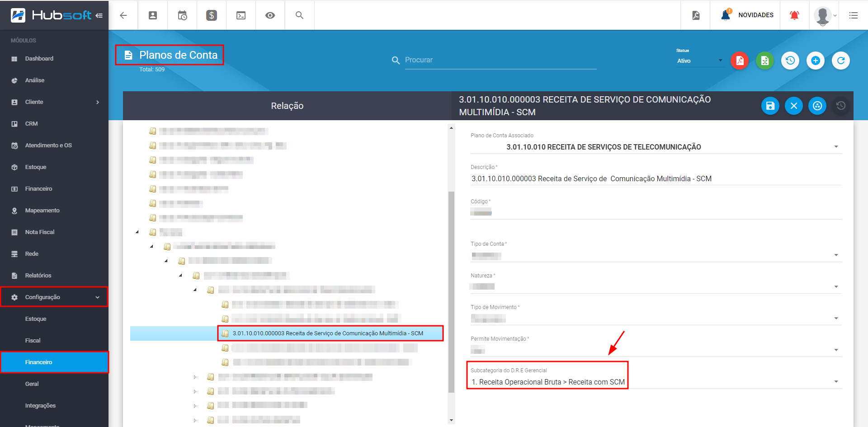Open Análise module
This screenshot has height=427, width=868.
(54, 80)
